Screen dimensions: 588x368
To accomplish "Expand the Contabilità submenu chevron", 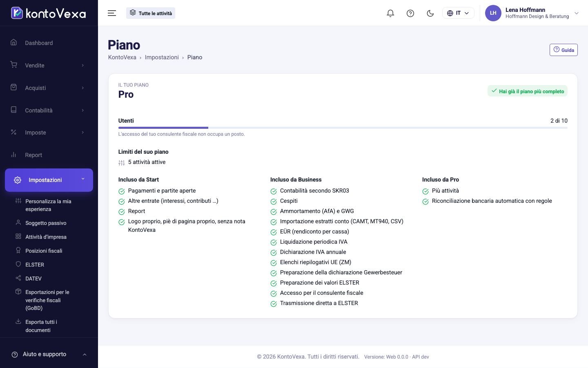I will [x=83, y=110].
